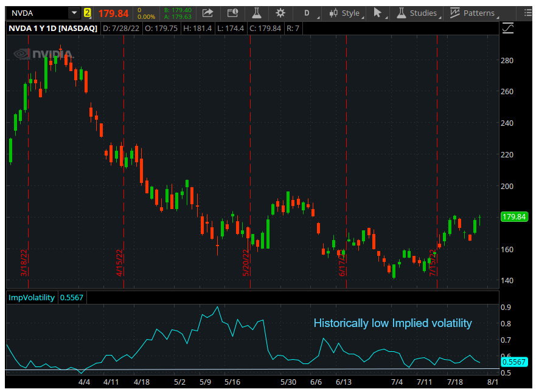Click the cyan 0.5567 bubble on volatility axis
The image size is (539, 392).
pyautogui.click(x=514, y=362)
